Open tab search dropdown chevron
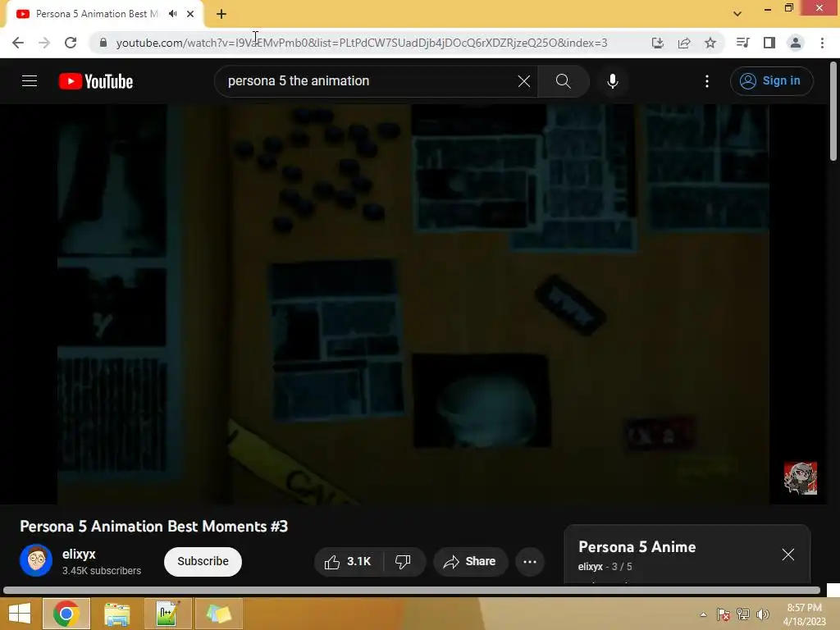840x630 pixels. point(737,14)
